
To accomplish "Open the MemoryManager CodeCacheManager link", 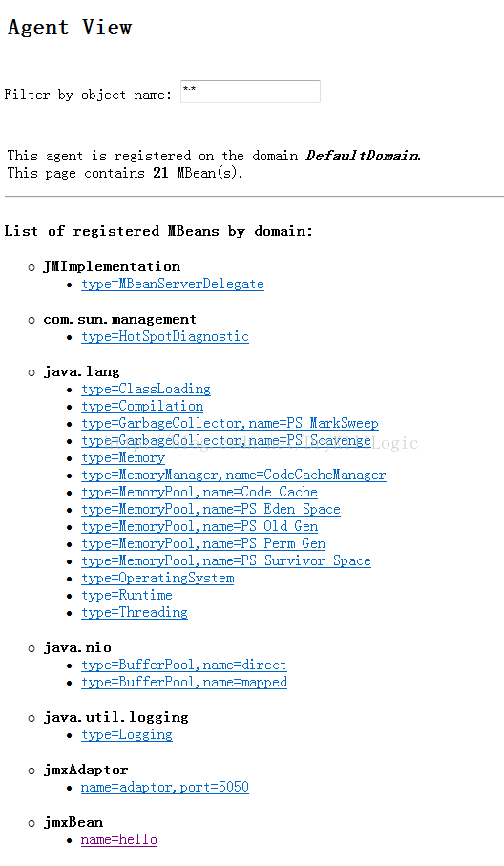I will point(234,475).
